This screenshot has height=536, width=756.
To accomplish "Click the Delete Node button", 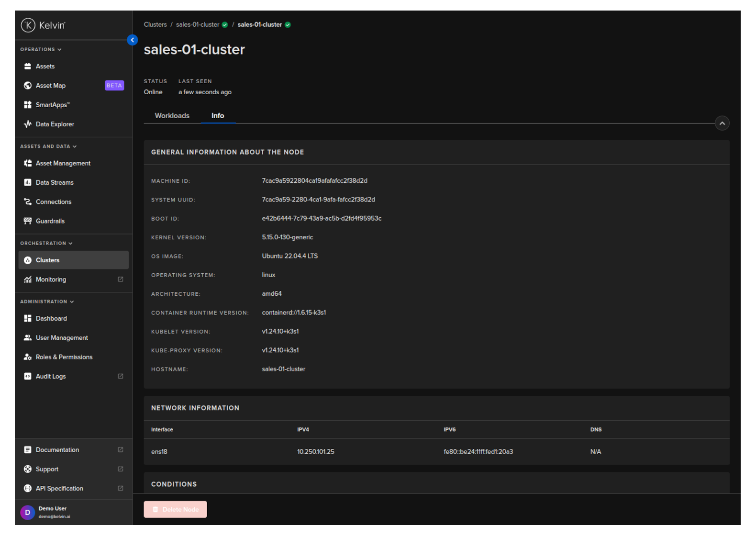I will 175,509.
